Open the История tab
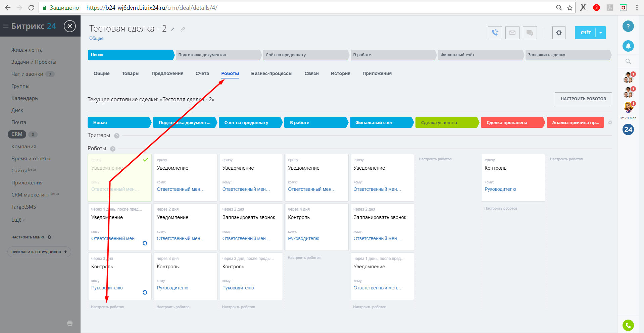 pos(340,73)
